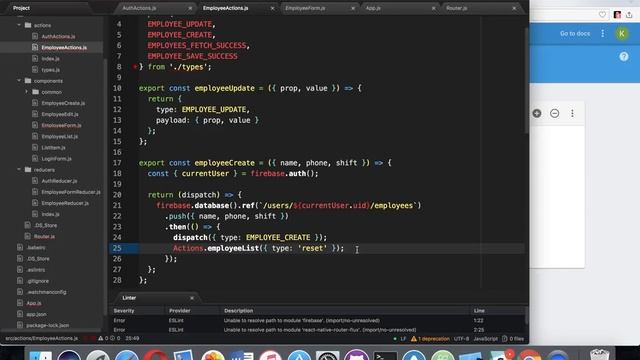Open the three-dot menu in browser panel
The image size is (640, 360).
click(x=572, y=113)
